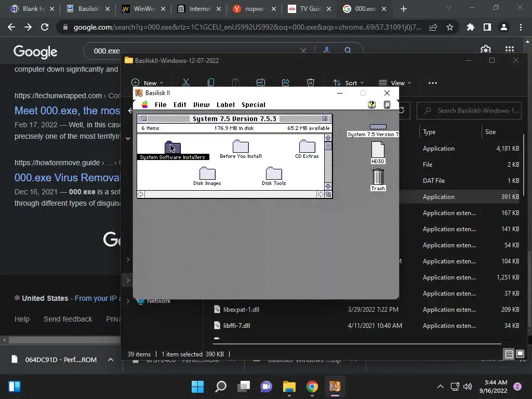Click the Rename icon in File Explorer toolbar
532x399 pixels.
(261, 83)
